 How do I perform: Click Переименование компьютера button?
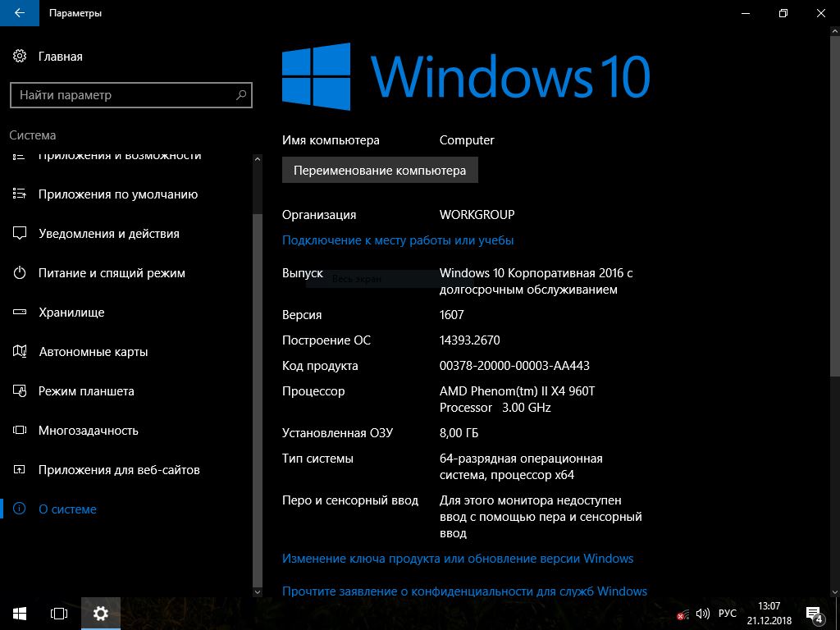point(380,170)
